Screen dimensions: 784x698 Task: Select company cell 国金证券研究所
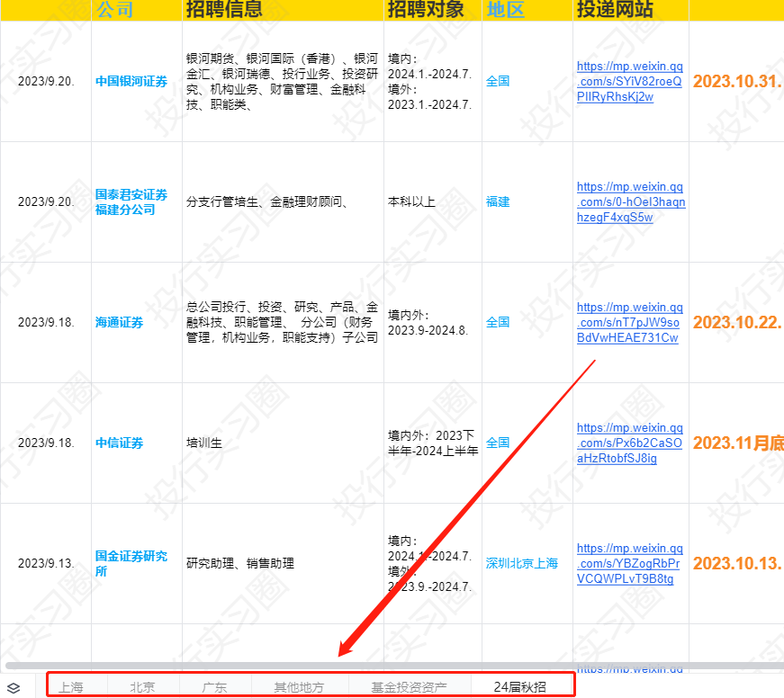[137, 563]
